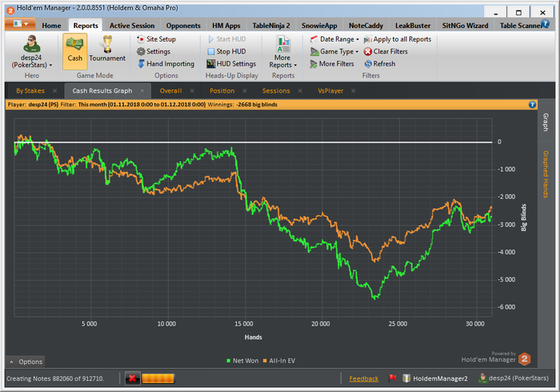Maximize the Hold'em Manager window
This screenshot has width=560, height=392.
(518, 12)
